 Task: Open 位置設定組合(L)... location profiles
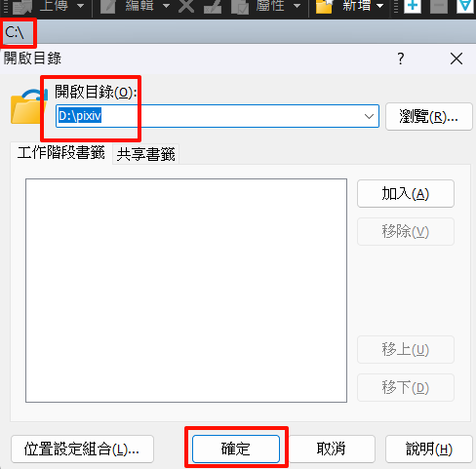tap(82, 449)
